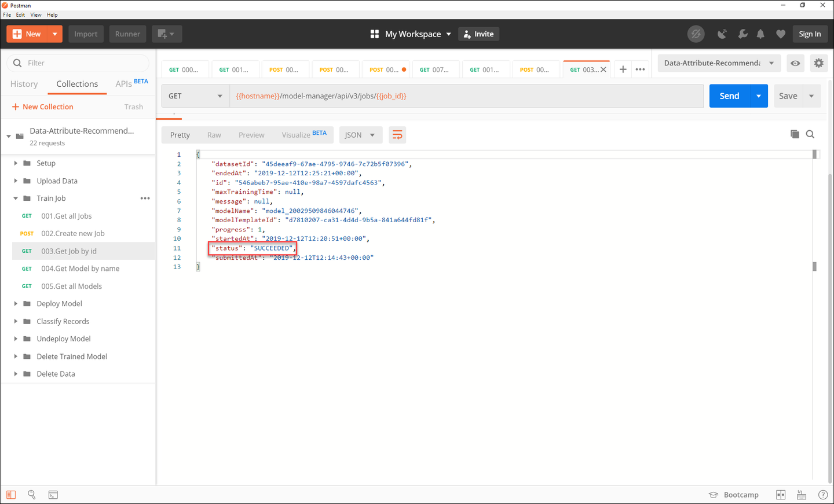834x504 pixels.
Task: Open new window dropdown icon
Action: point(167,34)
